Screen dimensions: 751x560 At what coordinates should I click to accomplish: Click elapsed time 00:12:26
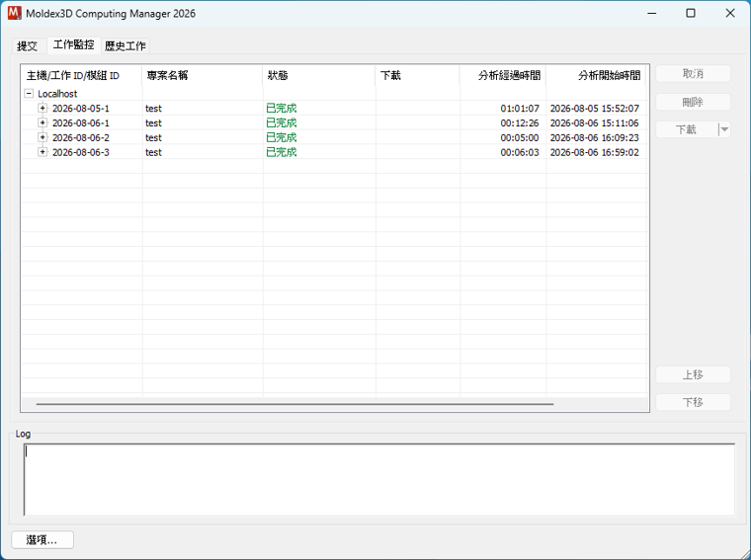point(520,123)
